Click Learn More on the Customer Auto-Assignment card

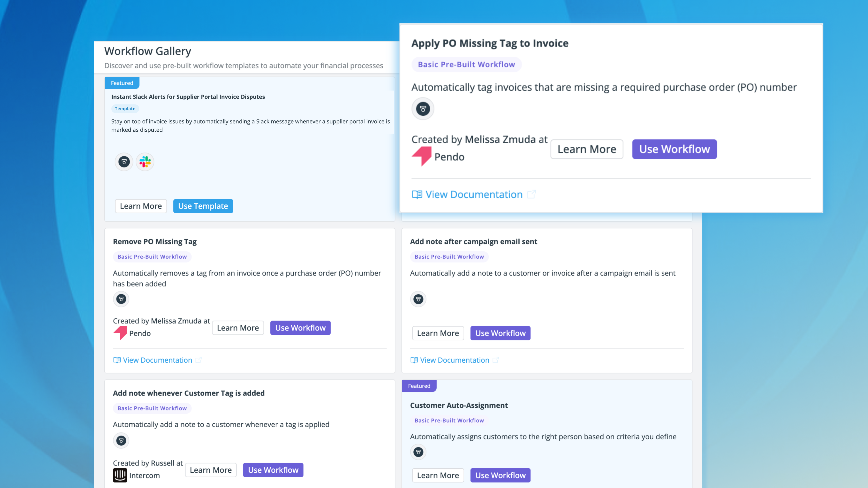(438, 475)
